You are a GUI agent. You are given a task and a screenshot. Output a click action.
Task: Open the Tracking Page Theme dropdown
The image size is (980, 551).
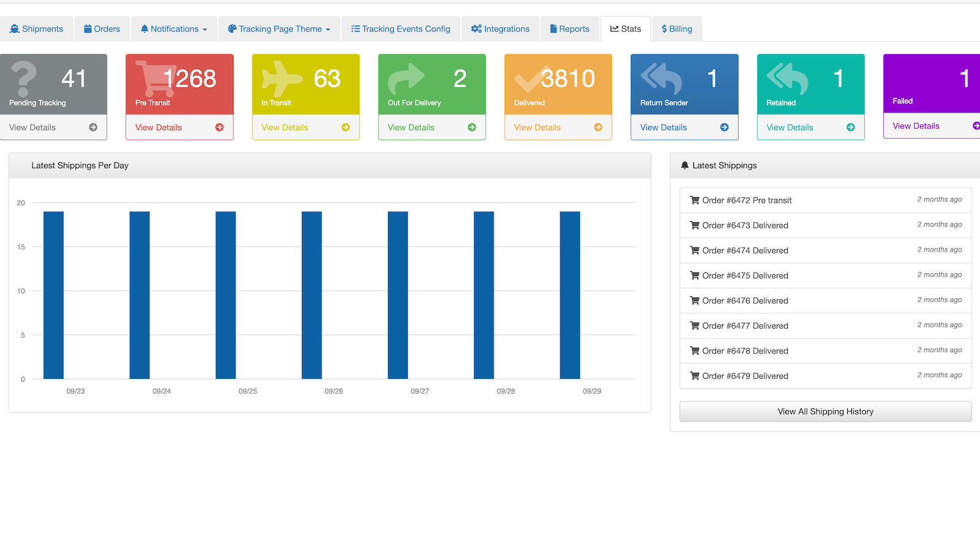tap(279, 29)
